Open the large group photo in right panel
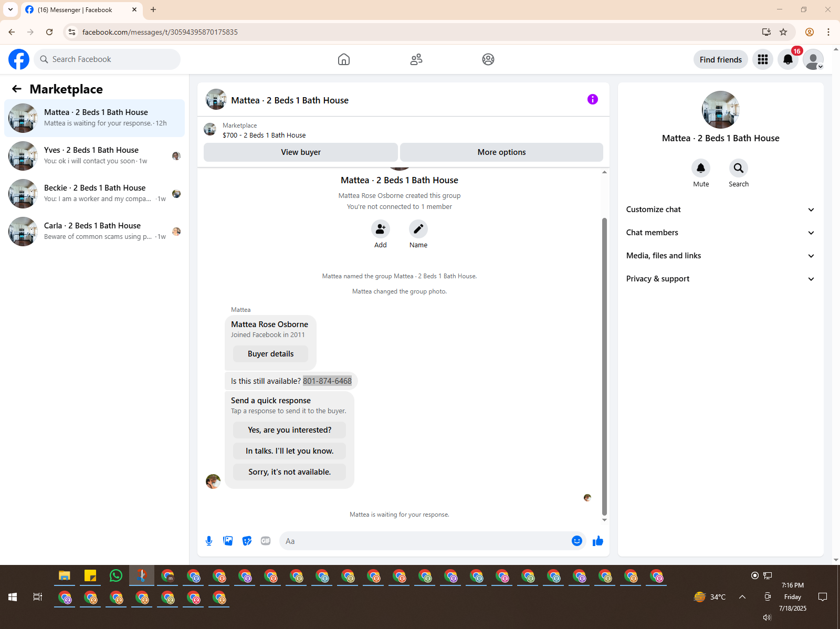The width and height of the screenshot is (840, 629). [x=720, y=110]
